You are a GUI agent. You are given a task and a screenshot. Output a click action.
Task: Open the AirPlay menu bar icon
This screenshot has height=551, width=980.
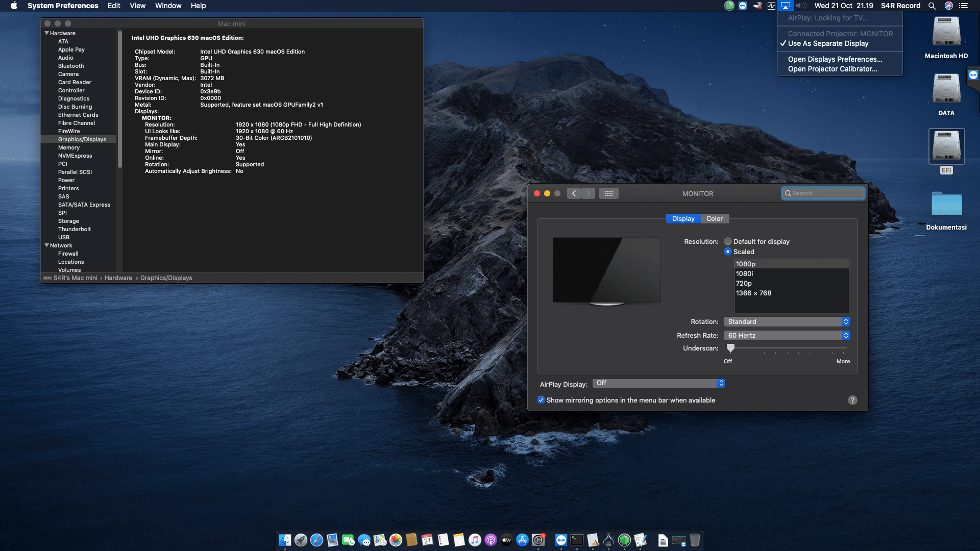click(786, 6)
